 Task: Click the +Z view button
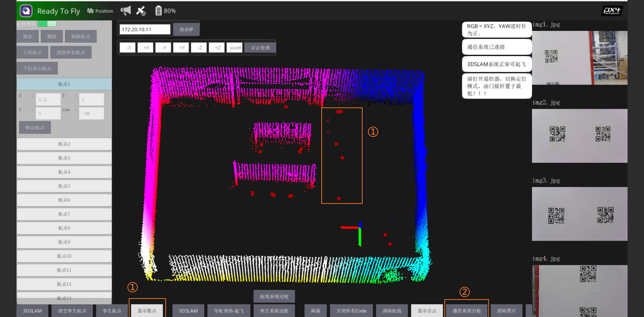[217, 48]
